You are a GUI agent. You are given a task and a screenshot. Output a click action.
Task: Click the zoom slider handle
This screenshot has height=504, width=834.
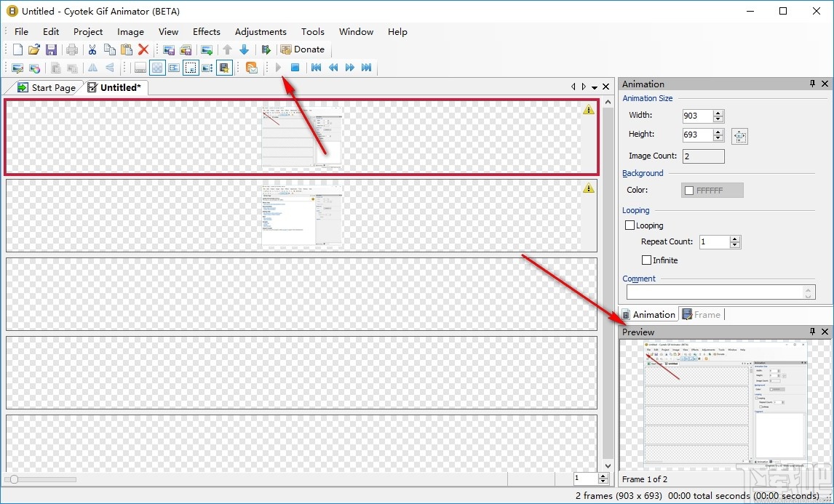click(15, 479)
